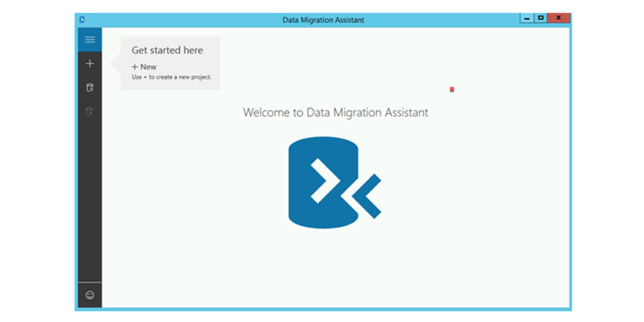Click 'Welcome to Data Migration Assistant' heading
Image resolution: width=644 pixels, height=322 pixels.
coord(336,112)
